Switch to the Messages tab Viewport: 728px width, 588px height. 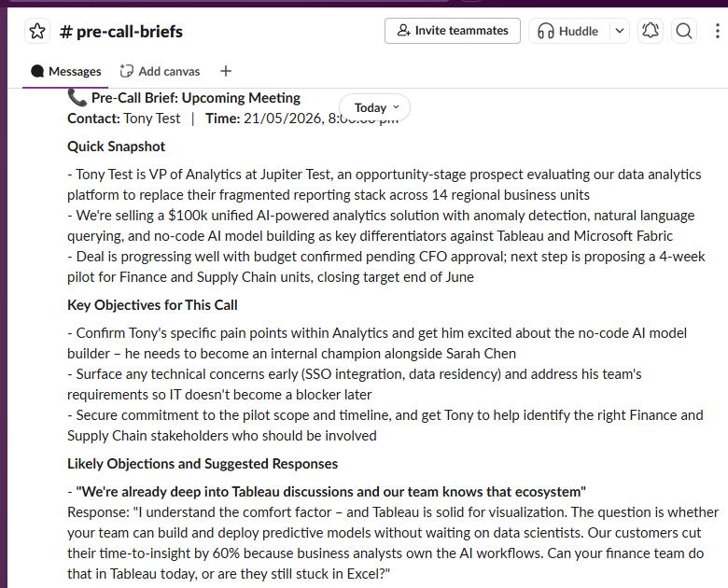(x=65, y=71)
